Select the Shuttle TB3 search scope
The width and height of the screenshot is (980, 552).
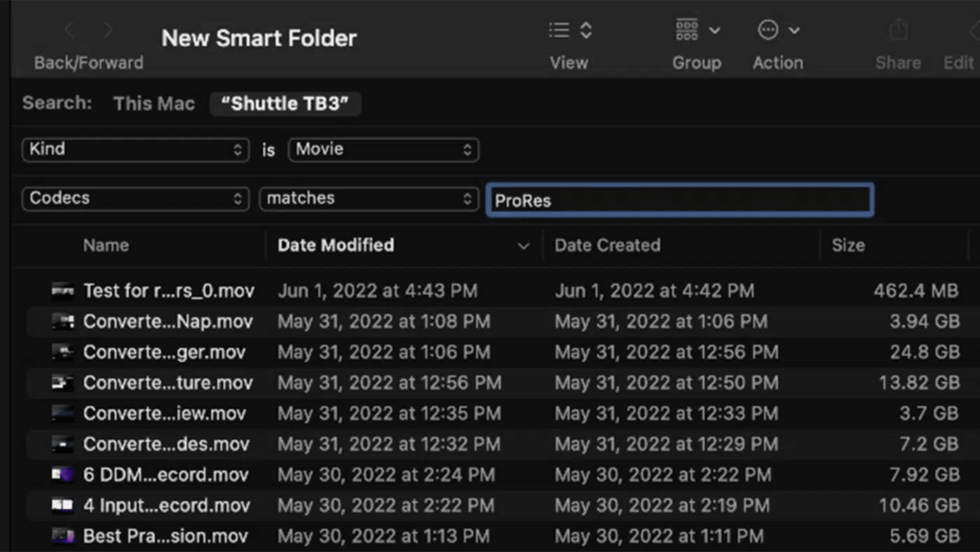click(285, 103)
